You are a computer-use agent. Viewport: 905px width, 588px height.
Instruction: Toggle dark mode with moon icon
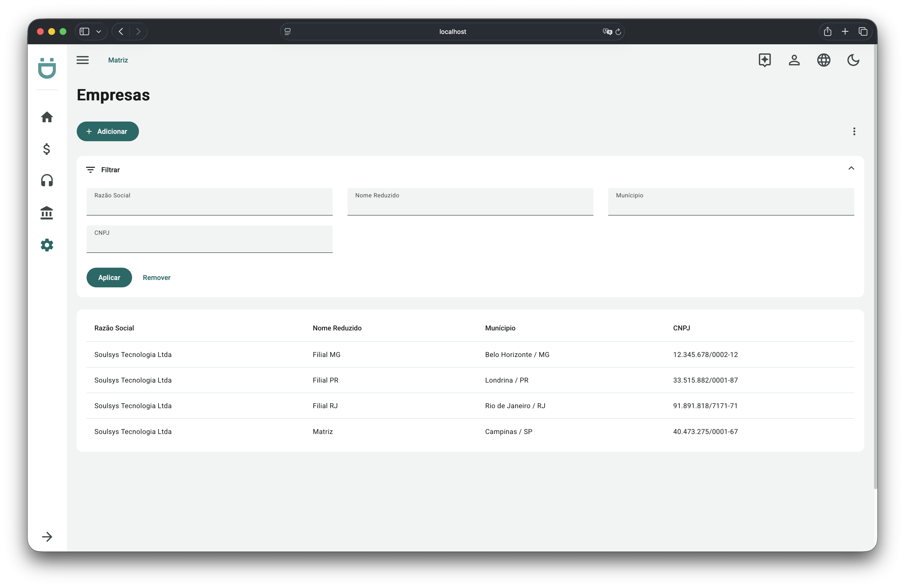[853, 60]
